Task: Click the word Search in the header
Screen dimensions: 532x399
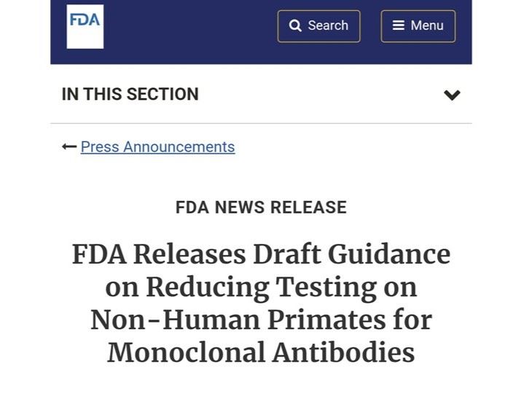Action: click(328, 26)
